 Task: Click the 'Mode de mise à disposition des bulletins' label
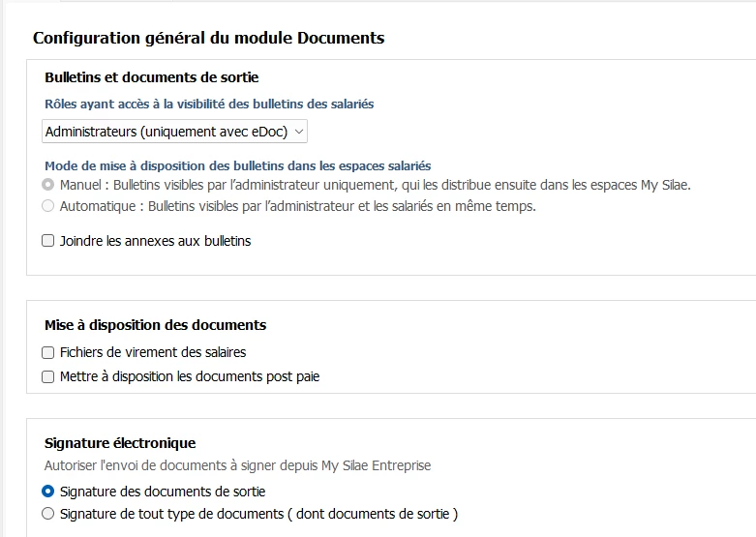[x=238, y=165]
